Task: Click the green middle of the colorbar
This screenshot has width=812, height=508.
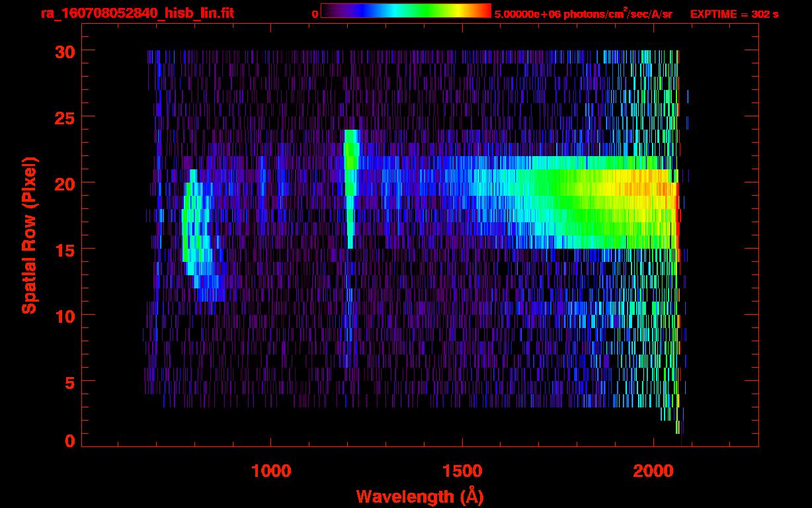Action: (x=423, y=11)
